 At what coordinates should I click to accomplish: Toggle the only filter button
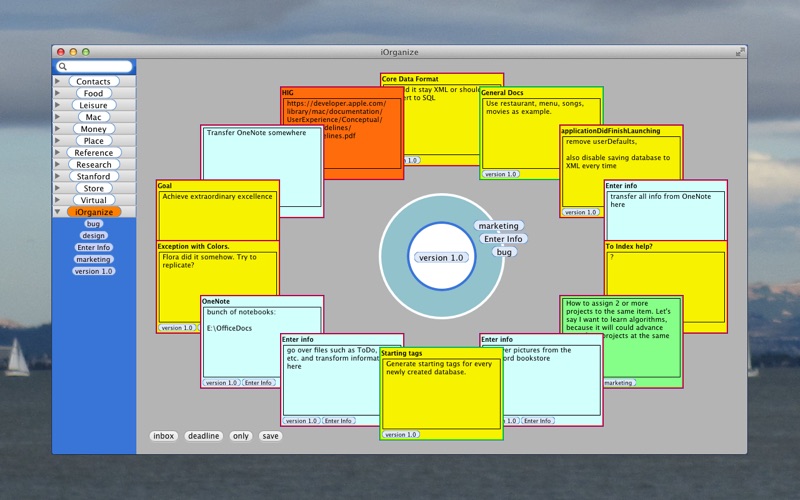point(241,436)
